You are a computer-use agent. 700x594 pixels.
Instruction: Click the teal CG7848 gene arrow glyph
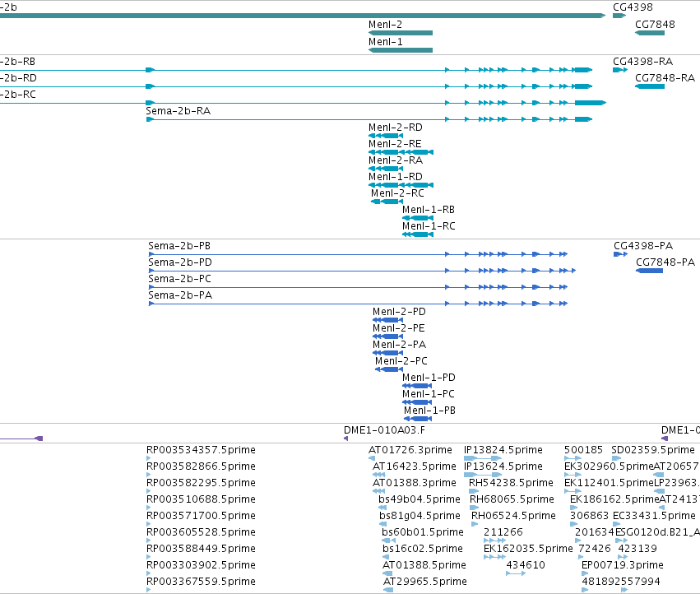coord(650,33)
